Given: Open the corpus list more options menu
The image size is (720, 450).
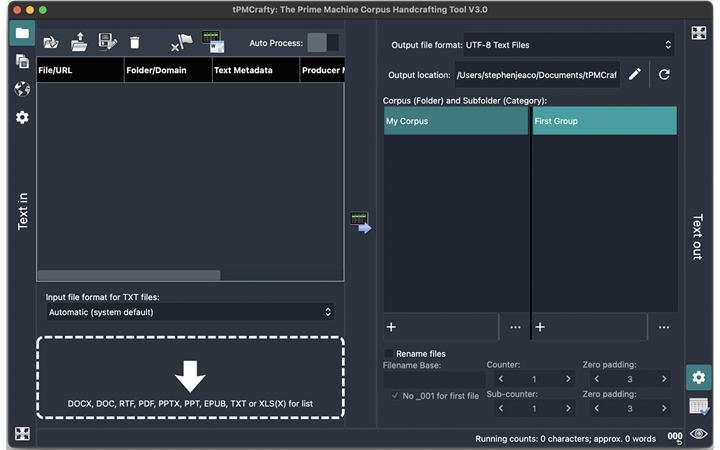Looking at the screenshot, I should 515,327.
